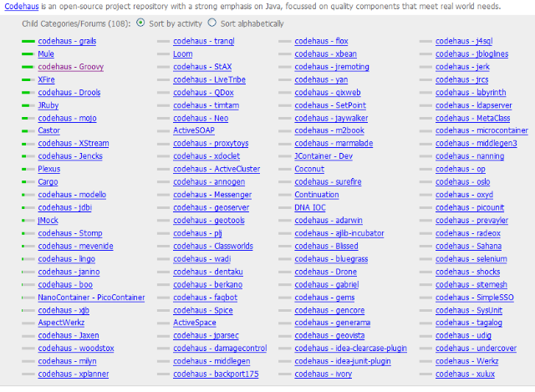535x392 pixels.
Task: Open the codehaus - xplanner link
Action: pos(74,374)
